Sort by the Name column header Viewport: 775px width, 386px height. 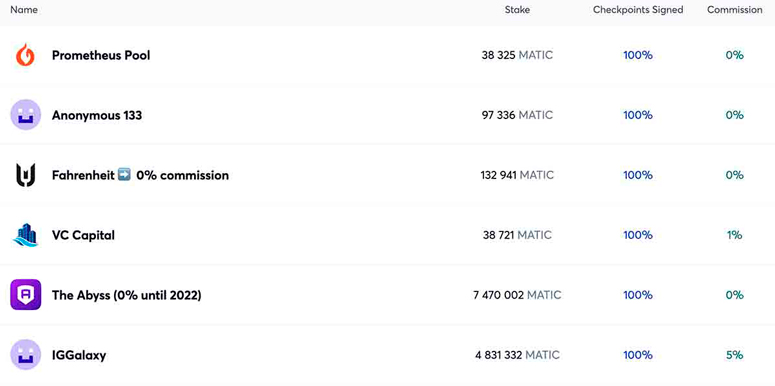click(x=24, y=10)
